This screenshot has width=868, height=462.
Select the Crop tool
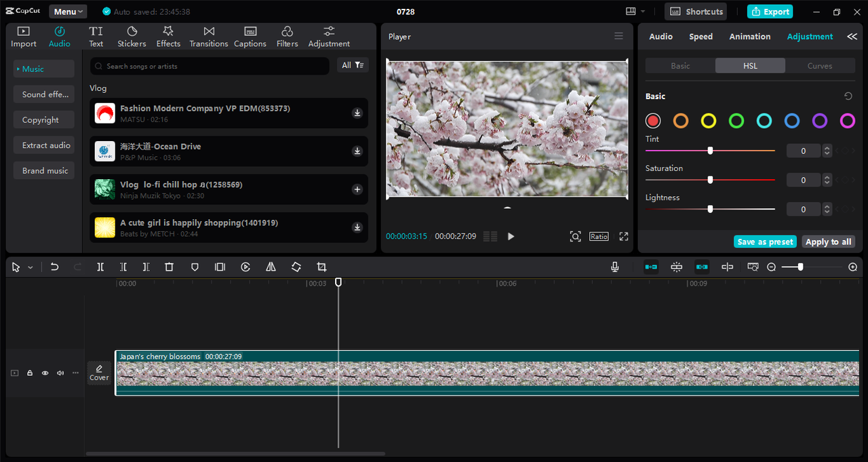click(321, 267)
